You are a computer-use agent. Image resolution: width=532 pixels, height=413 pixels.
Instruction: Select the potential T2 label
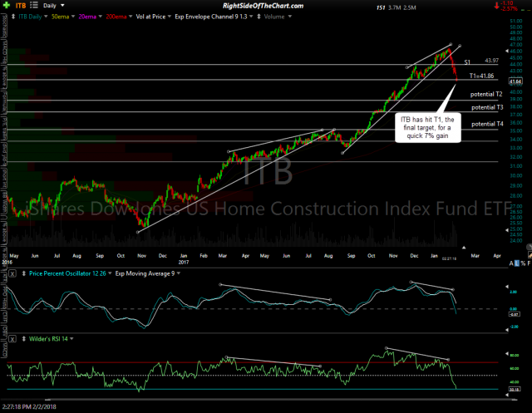point(486,94)
